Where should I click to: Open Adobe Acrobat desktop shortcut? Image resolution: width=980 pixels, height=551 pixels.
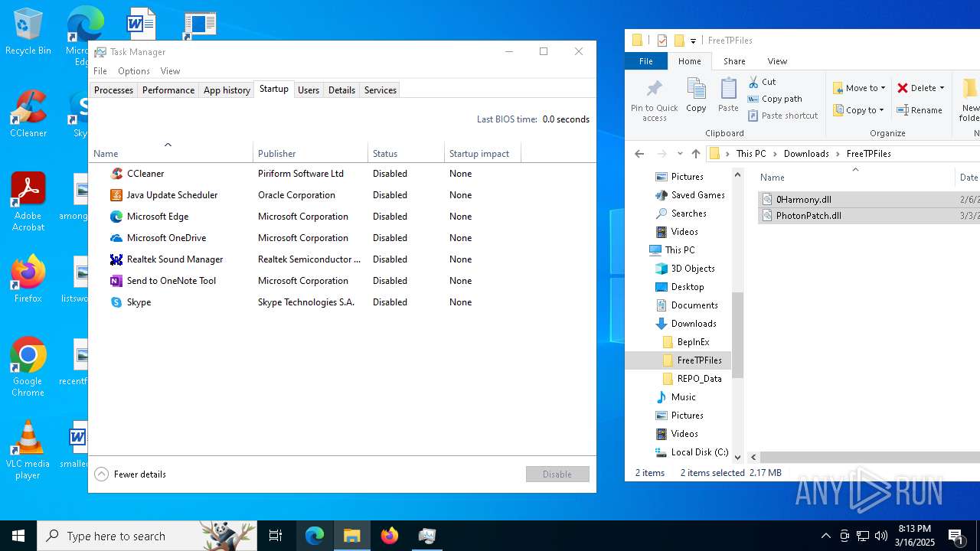(x=28, y=202)
